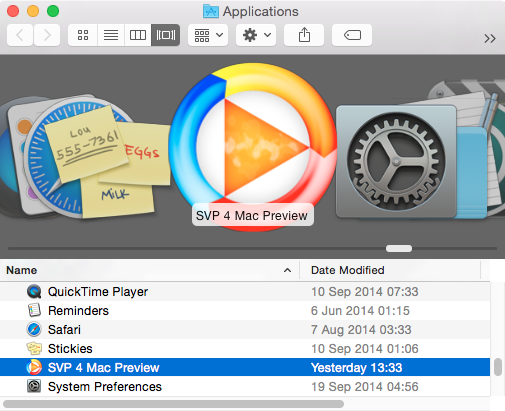This screenshot has width=505, height=411.
Task: Close the Applications window with red button
Action: (x=13, y=11)
